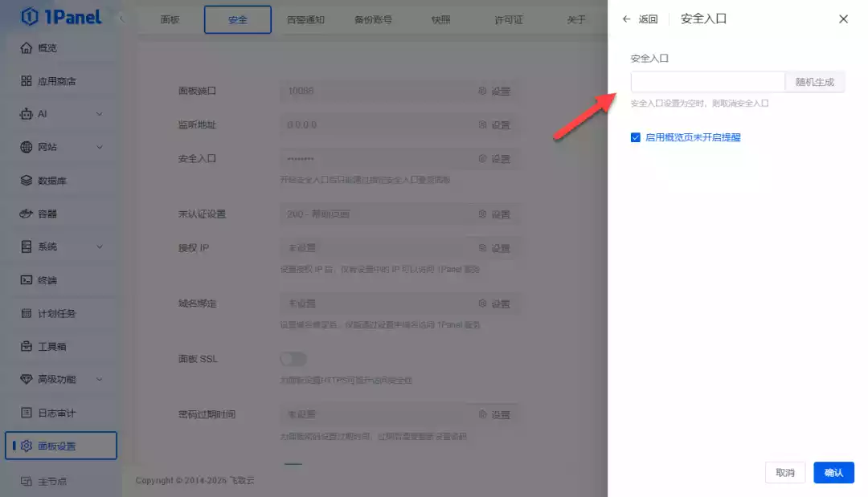
Task: Switch to the 许可证 license tab
Action: [510, 20]
